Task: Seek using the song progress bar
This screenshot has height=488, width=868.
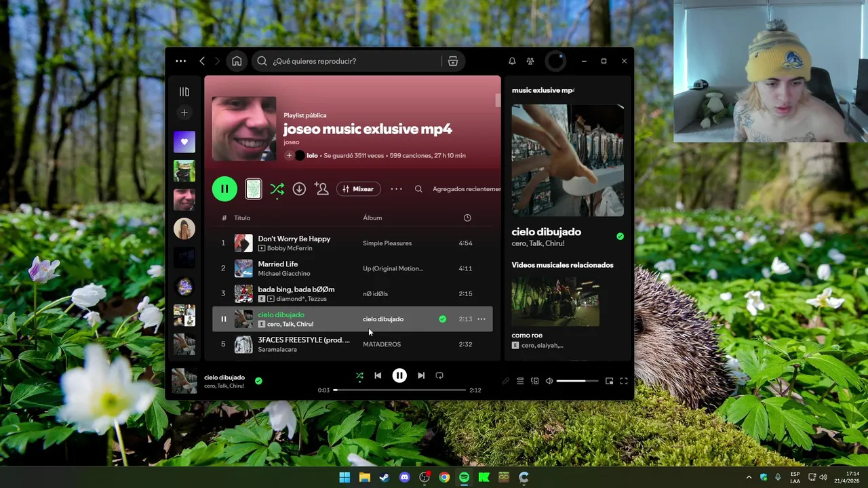Action: 399,390
